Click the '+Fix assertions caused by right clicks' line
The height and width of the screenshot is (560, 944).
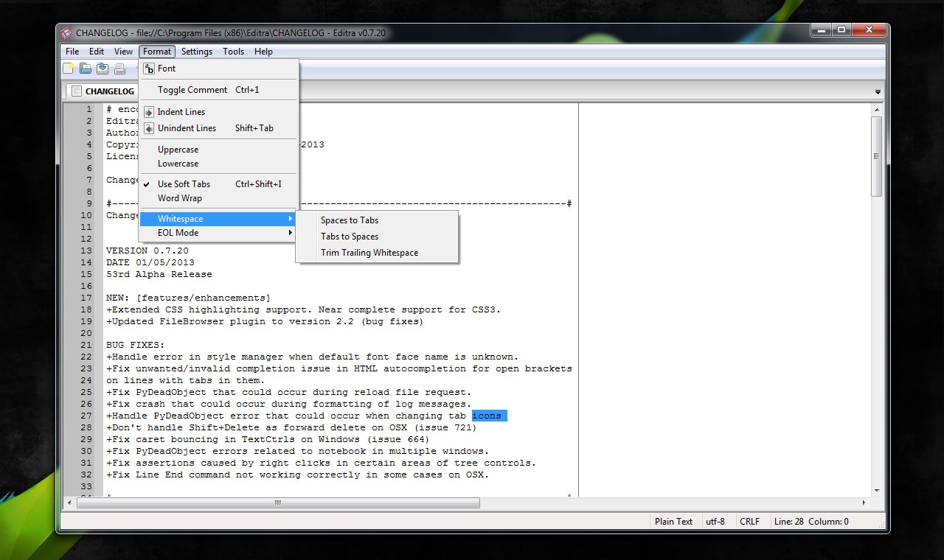pyautogui.click(x=322, y=463)
